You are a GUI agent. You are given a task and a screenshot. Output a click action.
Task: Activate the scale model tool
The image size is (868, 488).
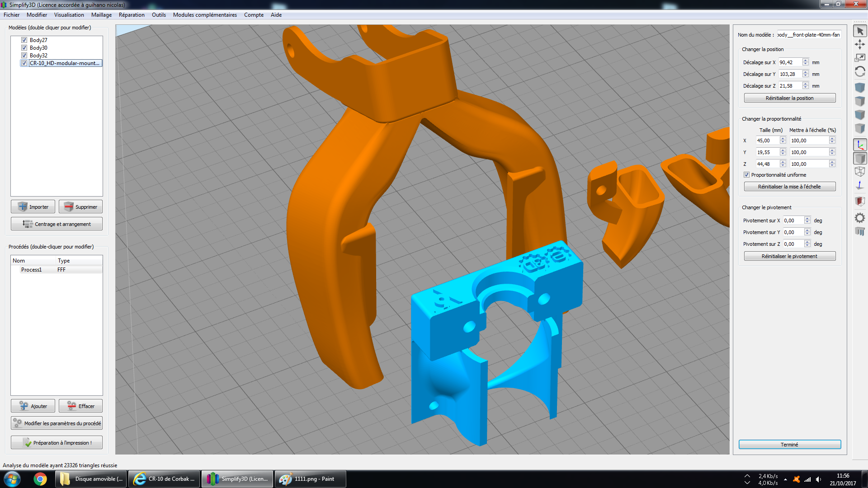[860, 58]
